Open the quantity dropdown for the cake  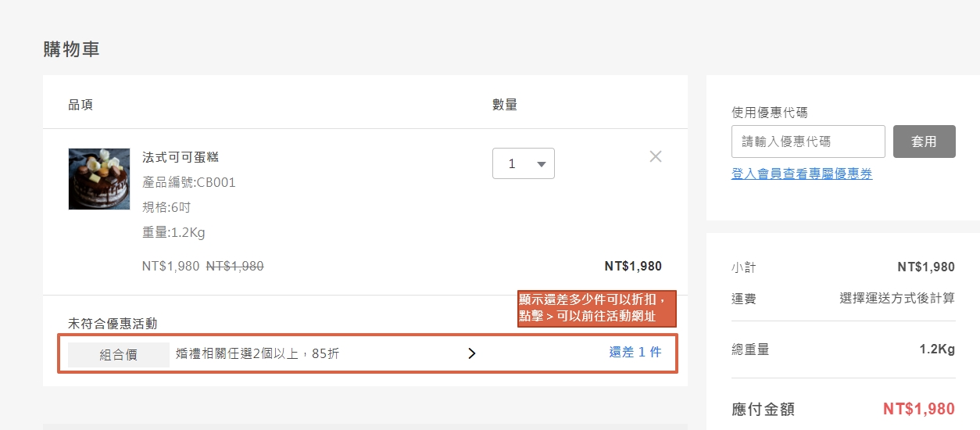(x=523, y=164)
